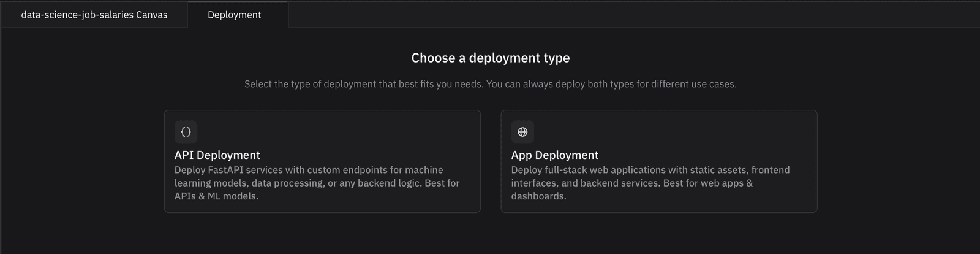Click the App Deployment description paragraph

tap(650, 183)
